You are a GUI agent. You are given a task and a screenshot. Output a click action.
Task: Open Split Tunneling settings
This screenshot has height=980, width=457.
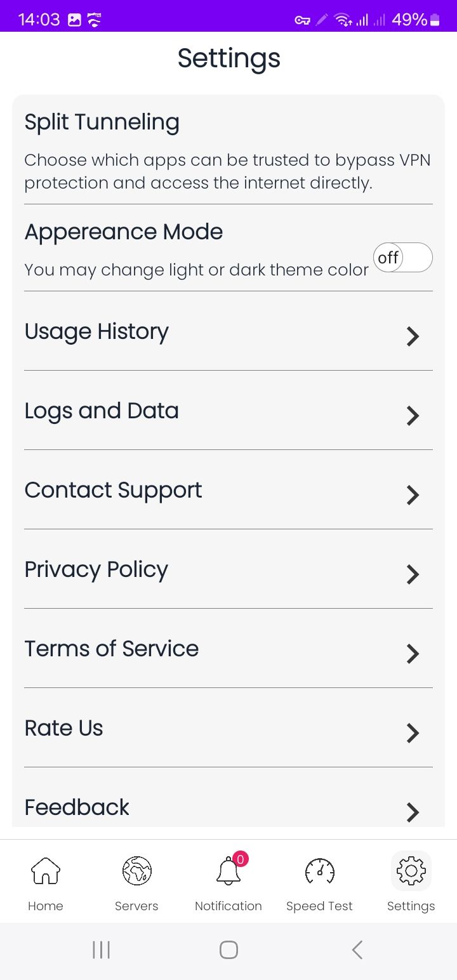point(102,122)
